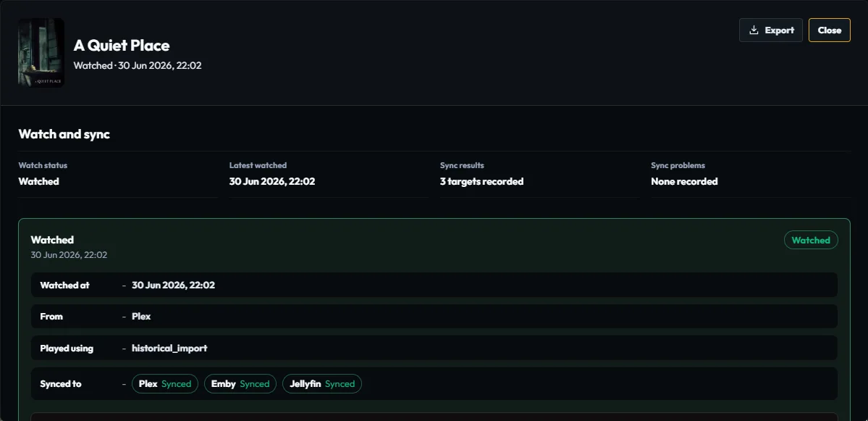This screenshot has width=868, height=421.
Task: Click the date under the Watched card heading
Action: point(69,255)
